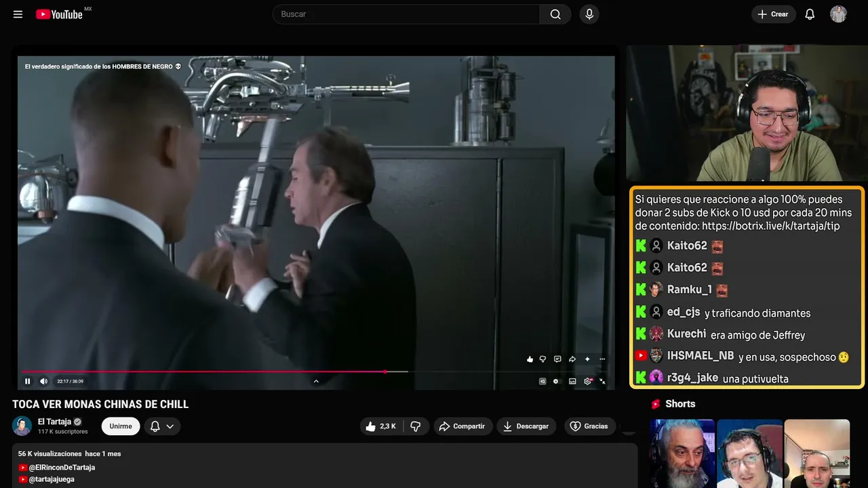Join the channel with Unirme
Image resolution: width=868 pixels, height=488 pixels.
click(x=121, y=426)
